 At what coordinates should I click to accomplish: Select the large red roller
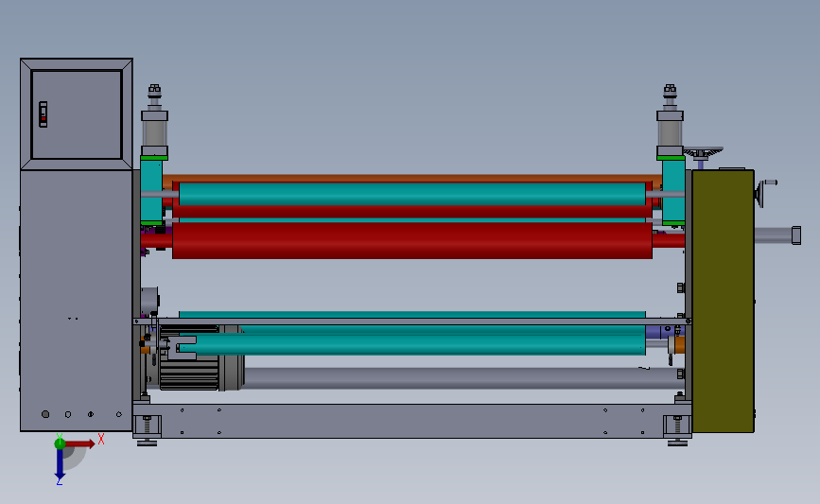coord(412,240)
